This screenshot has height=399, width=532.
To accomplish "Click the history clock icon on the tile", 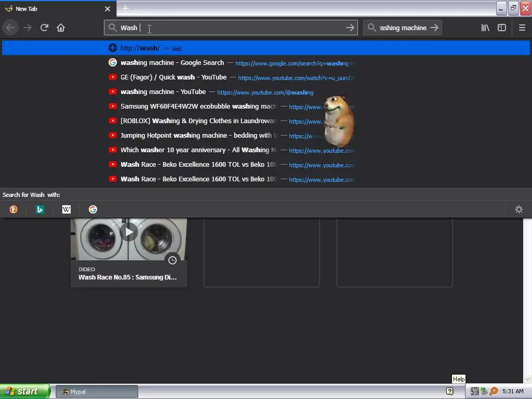I will click(x=172, y=260).
